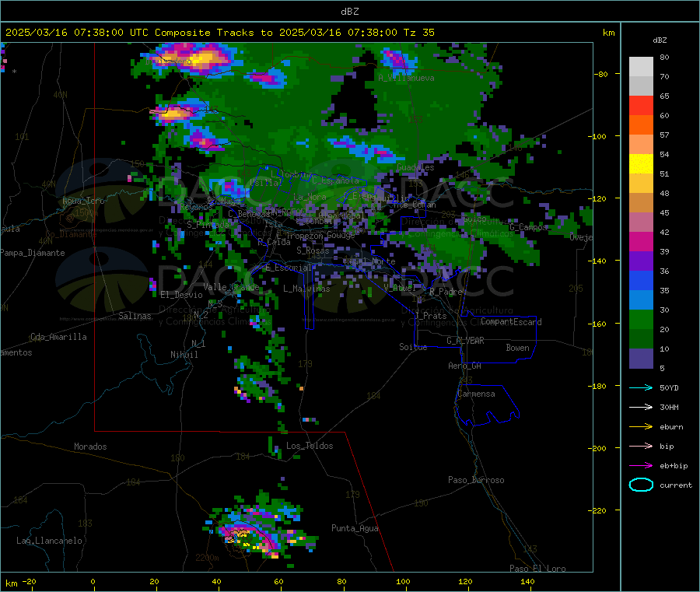
Task: Click the J_Prats map label
Action: [431, 316]
